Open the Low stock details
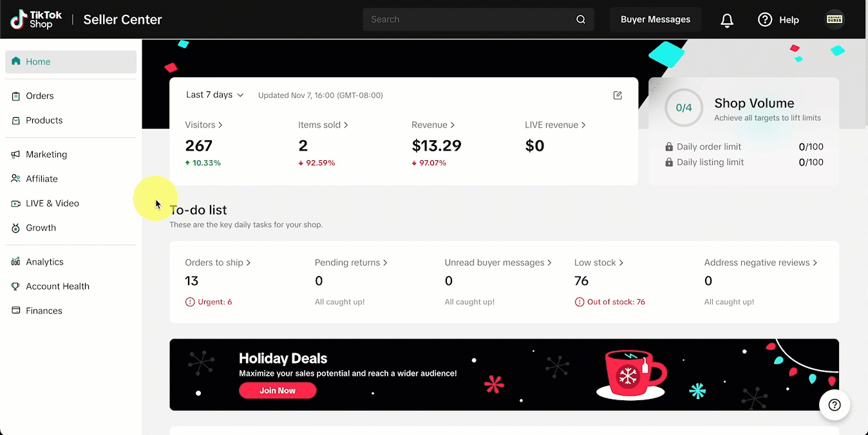Image resolution: width=868 pixels, height=435 pixels. tap(598, 263)
